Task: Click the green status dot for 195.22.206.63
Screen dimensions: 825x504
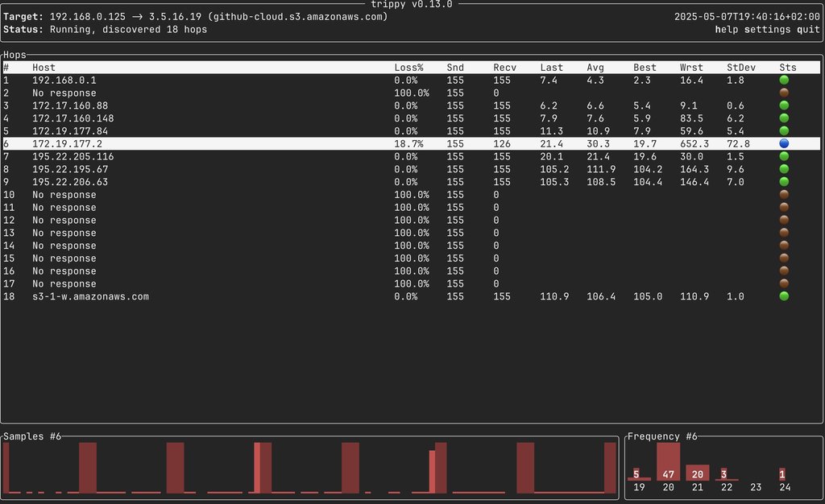Action: [784, 181]
